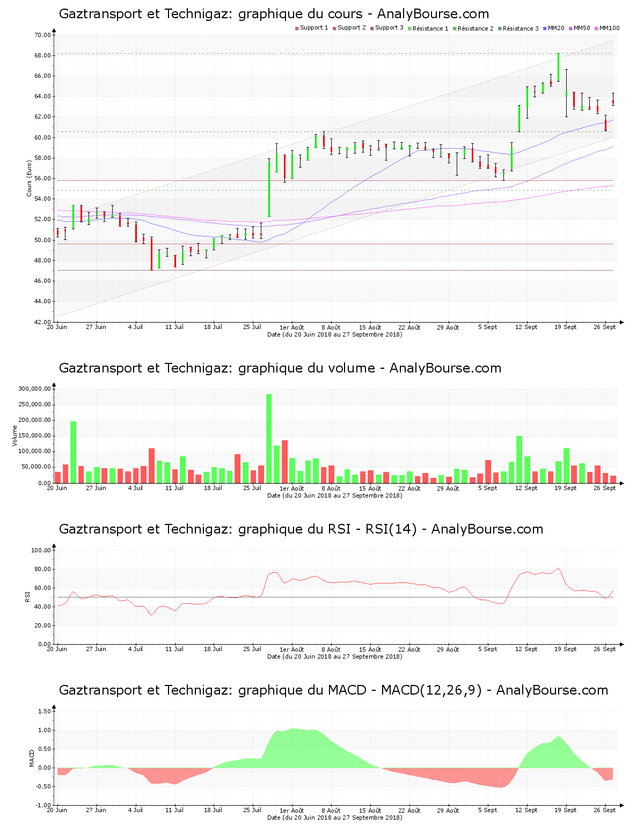Select the MM100 legend label

(x=609, y=28)
